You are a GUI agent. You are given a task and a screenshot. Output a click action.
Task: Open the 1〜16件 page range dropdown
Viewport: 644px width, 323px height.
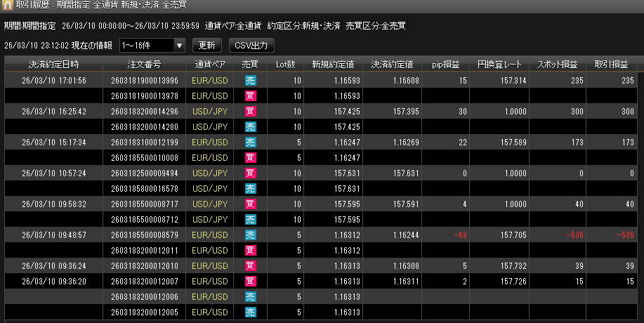pos(152,46)
